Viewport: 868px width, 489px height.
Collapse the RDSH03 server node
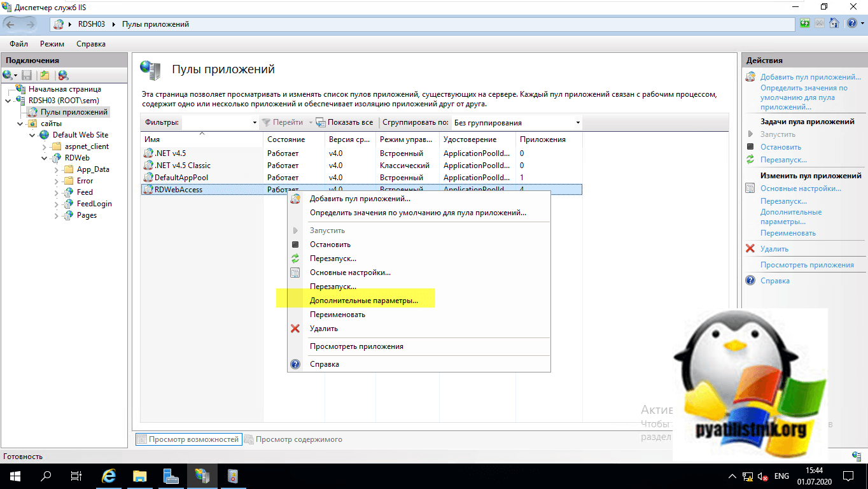click(8, 101)
